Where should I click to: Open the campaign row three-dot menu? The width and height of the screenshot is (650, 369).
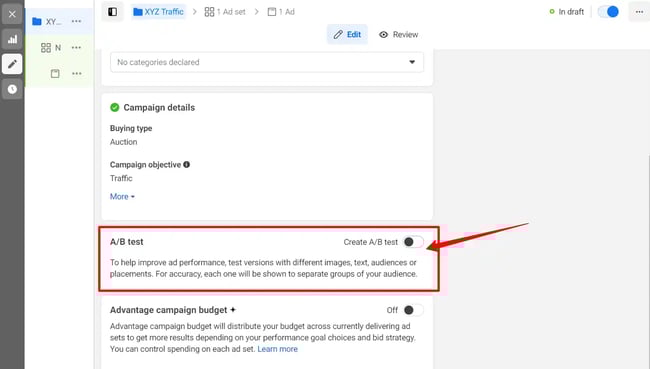click(76, 21)
